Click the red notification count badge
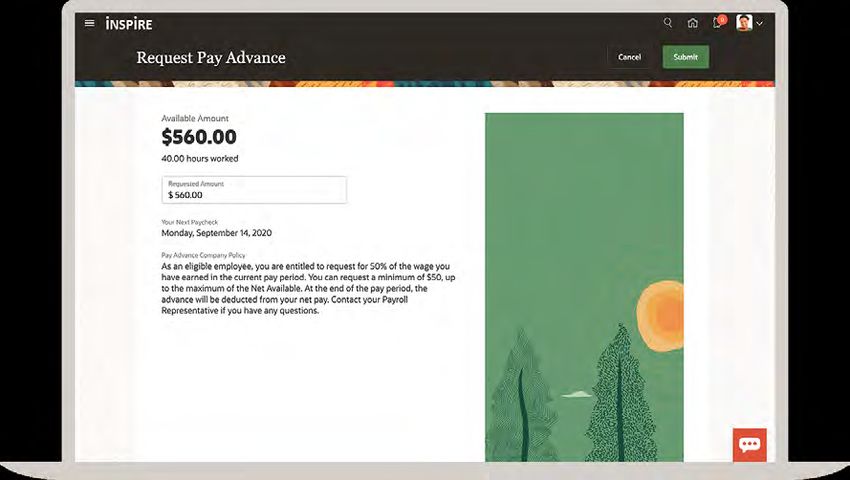 click(722, 20)
